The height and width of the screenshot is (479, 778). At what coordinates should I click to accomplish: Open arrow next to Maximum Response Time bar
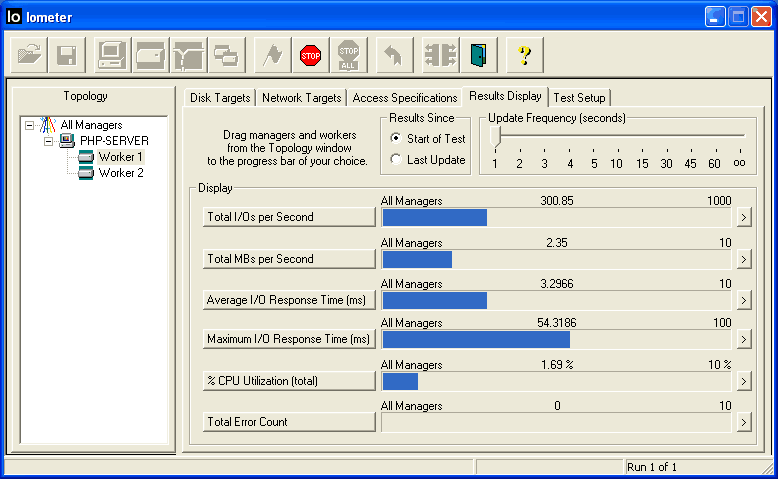coord(743,340)
